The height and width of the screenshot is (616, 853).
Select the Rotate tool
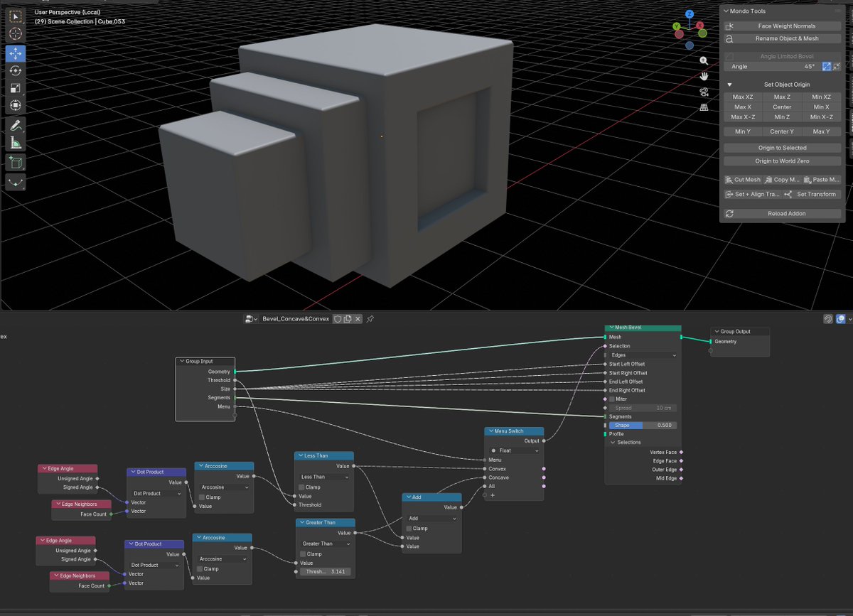[x=16, y=71]
